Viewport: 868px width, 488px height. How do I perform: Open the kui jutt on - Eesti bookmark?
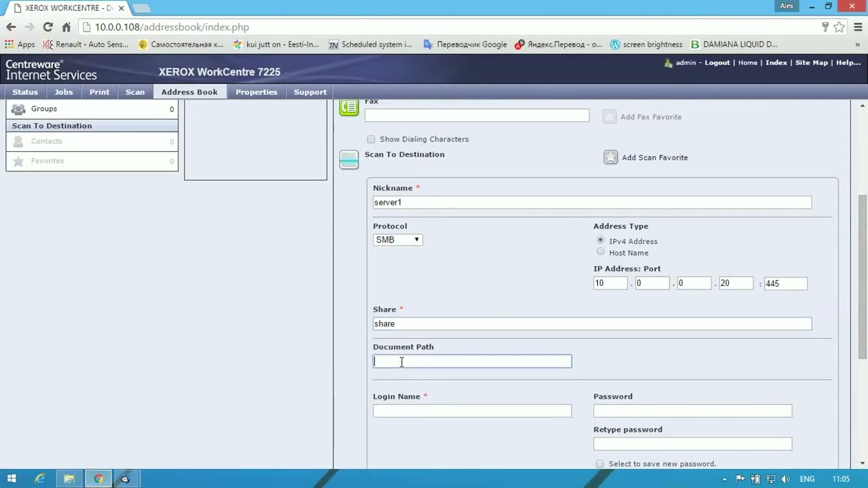(275, 44)
